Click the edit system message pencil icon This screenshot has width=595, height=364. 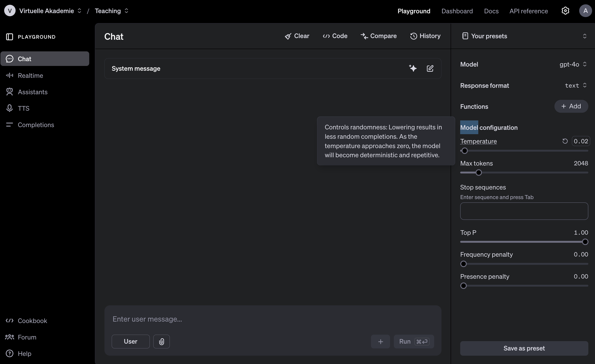pyautogui.click(x=430, y=69)
